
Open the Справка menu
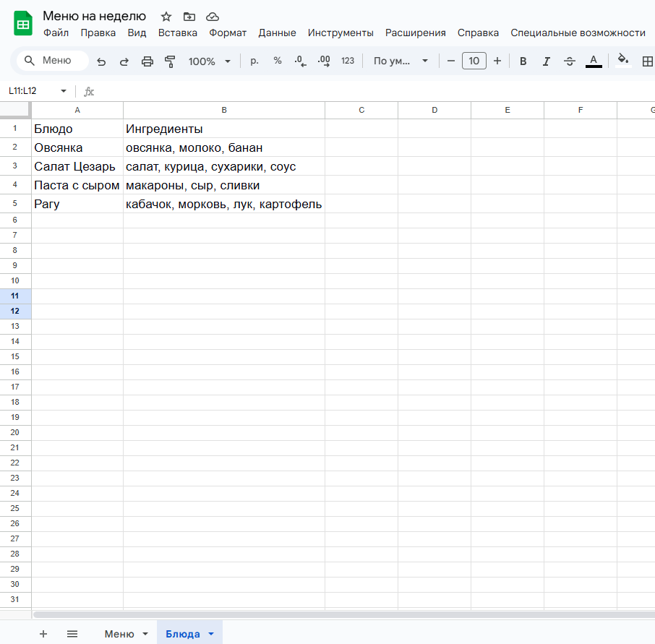point(478,33)
